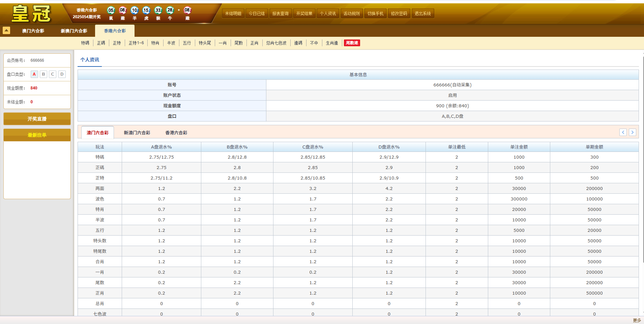Click the 修改密码 password button
Viewport: 644px width, 324px height.
click(399, 13)
